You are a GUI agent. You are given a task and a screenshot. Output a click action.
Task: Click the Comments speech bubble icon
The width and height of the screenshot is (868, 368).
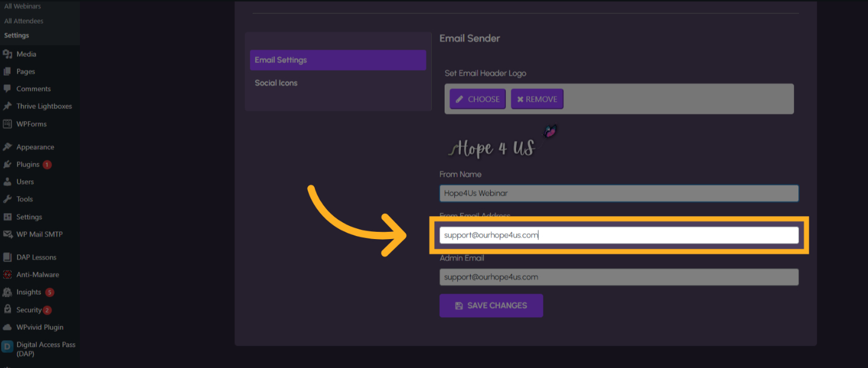click(x=7, y=88)
